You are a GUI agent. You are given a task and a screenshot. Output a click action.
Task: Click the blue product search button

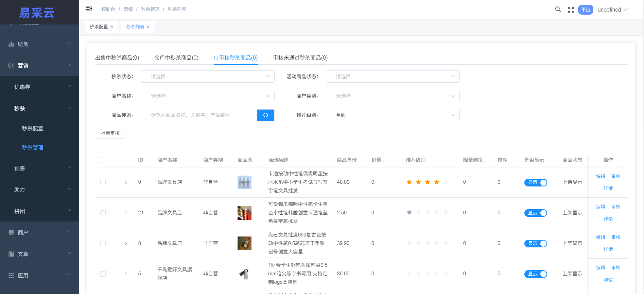click(265, 115)
